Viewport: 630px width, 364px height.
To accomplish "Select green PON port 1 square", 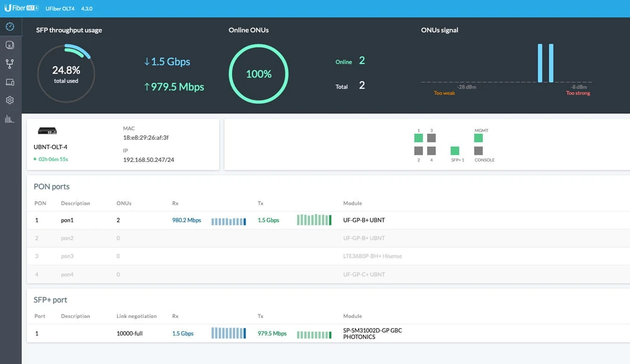I will click(418, 138).
